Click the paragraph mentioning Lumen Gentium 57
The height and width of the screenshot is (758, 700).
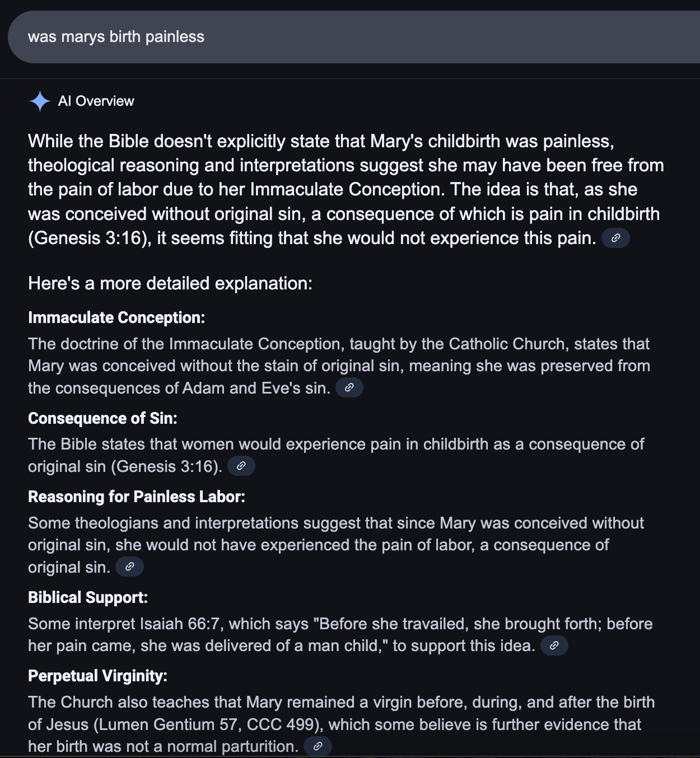(342, 724)
